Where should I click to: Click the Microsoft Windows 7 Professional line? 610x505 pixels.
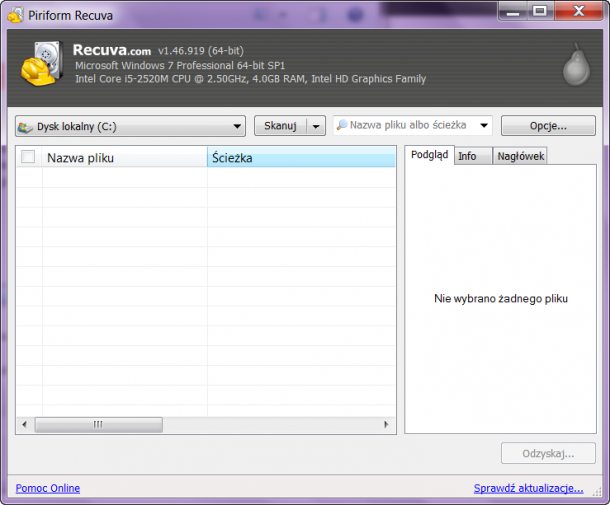click(x=180, y=65)
